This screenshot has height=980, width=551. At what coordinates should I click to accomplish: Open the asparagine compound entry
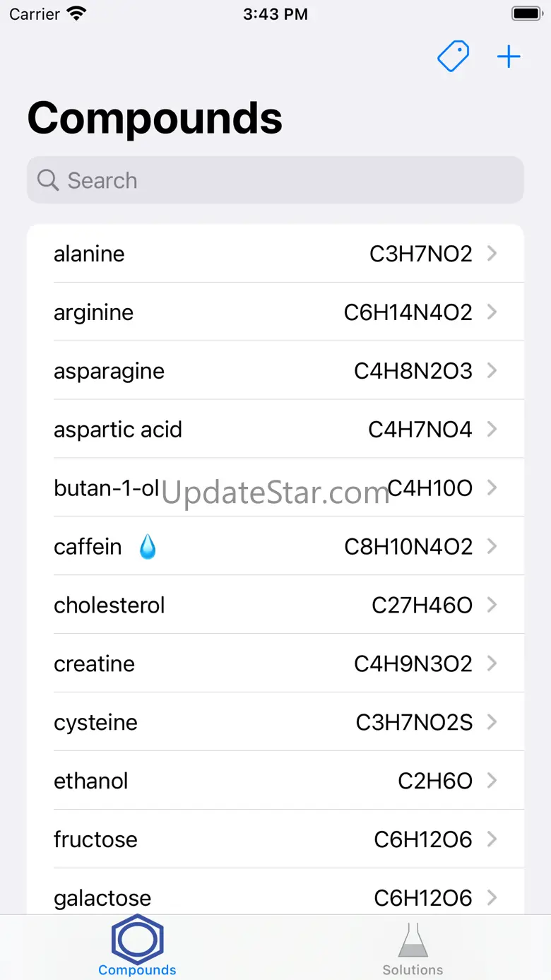pos(275,371)
